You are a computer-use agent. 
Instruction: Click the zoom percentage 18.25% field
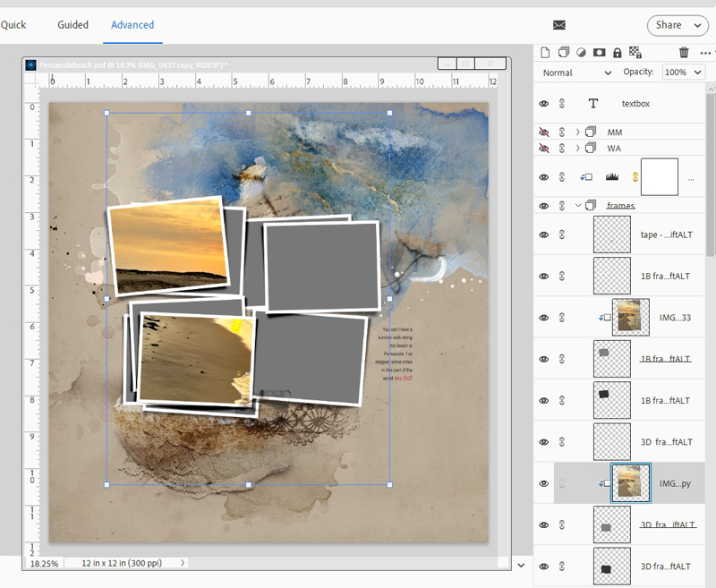(44, 563)
